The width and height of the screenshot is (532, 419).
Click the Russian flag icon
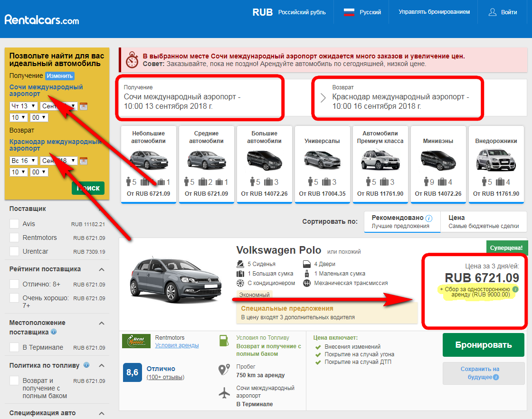pos(349,12)
